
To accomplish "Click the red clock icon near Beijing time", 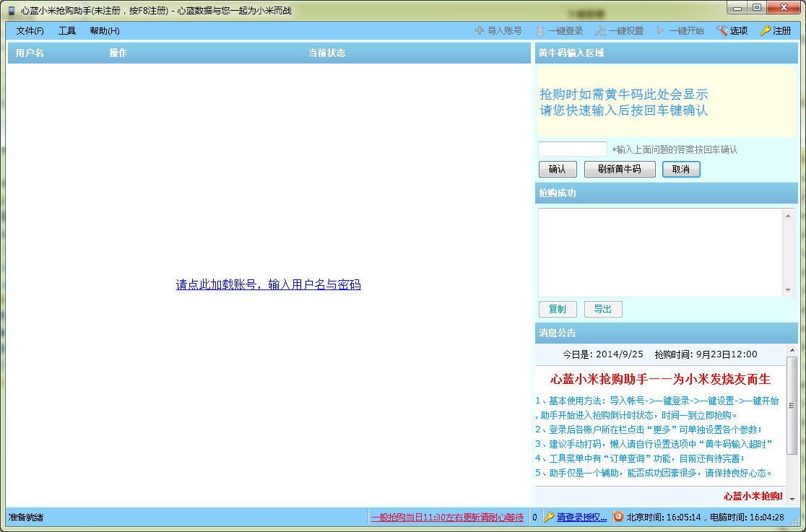I will (x=618, y=518).
